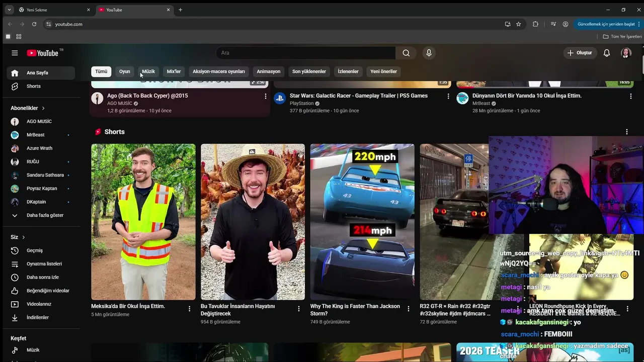Select the Aksiyon-macera oyunları chip
The width and height of the screenshot is (644, 362).
point(219,71)
